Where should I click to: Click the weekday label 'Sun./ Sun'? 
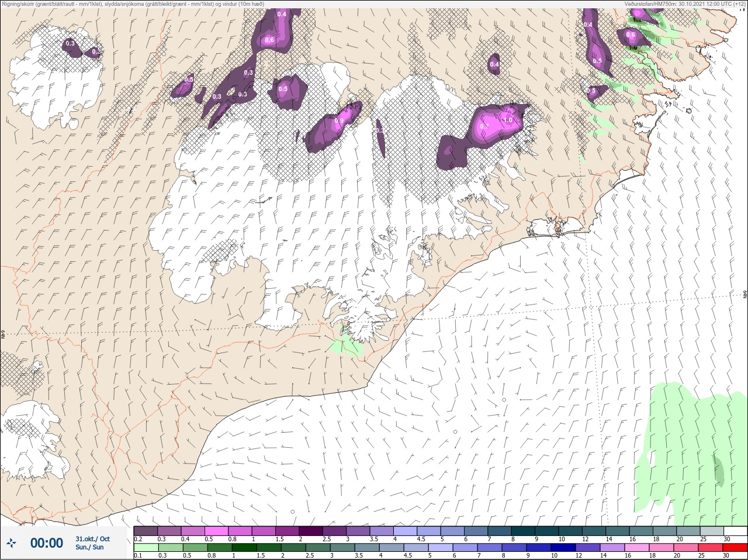tap(89, 547)
